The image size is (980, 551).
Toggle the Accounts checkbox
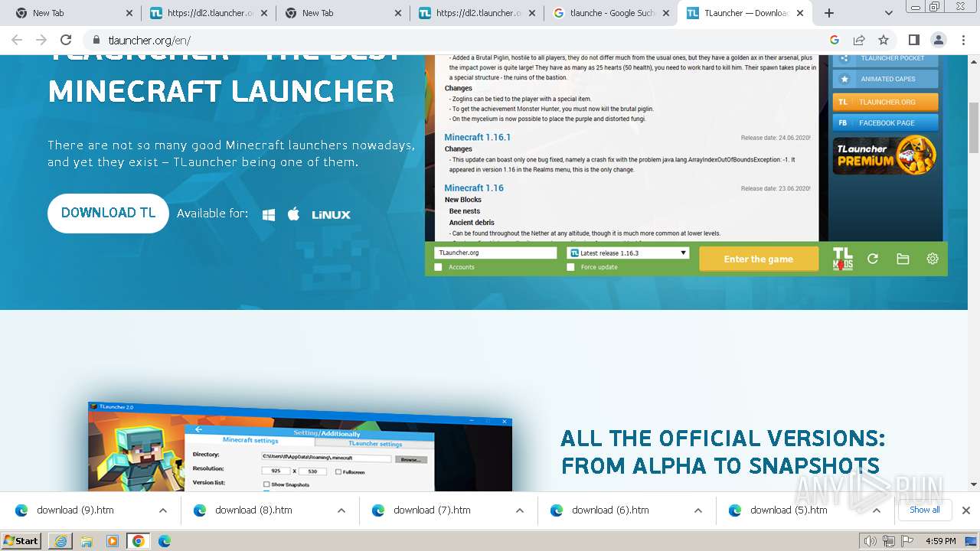(x=438, y=267)
